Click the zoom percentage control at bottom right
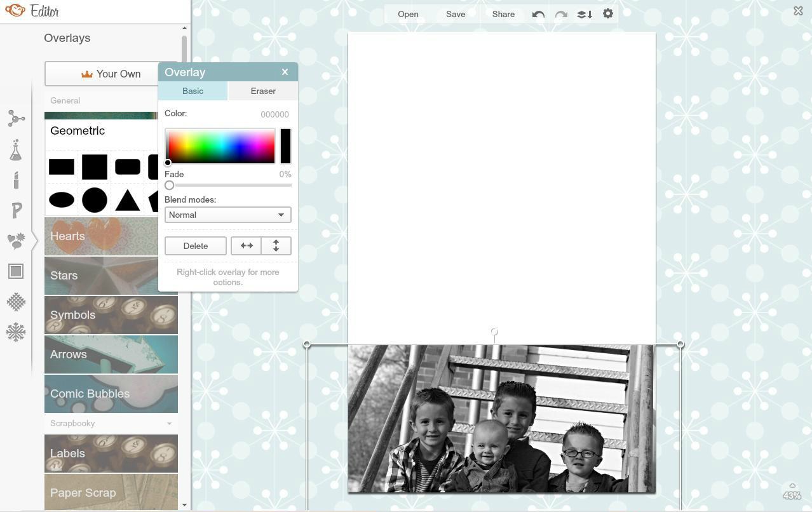Image resolution: width=812 pixels, height=512 pixels. [792, 492]
